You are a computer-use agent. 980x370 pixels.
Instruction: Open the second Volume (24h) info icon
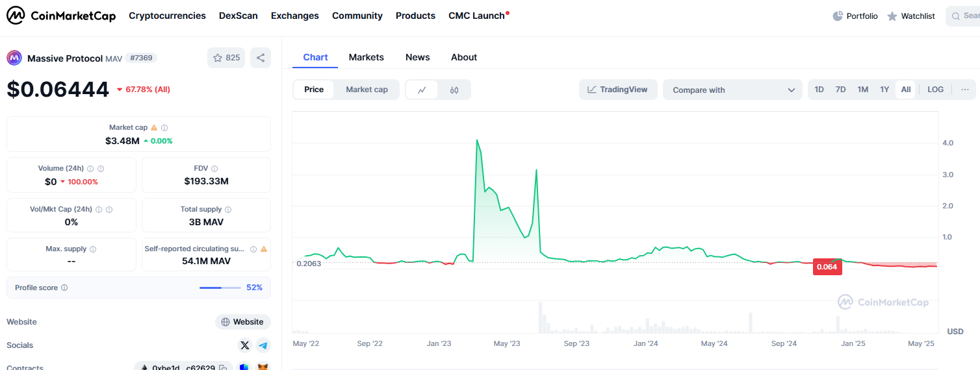[101, 169]
